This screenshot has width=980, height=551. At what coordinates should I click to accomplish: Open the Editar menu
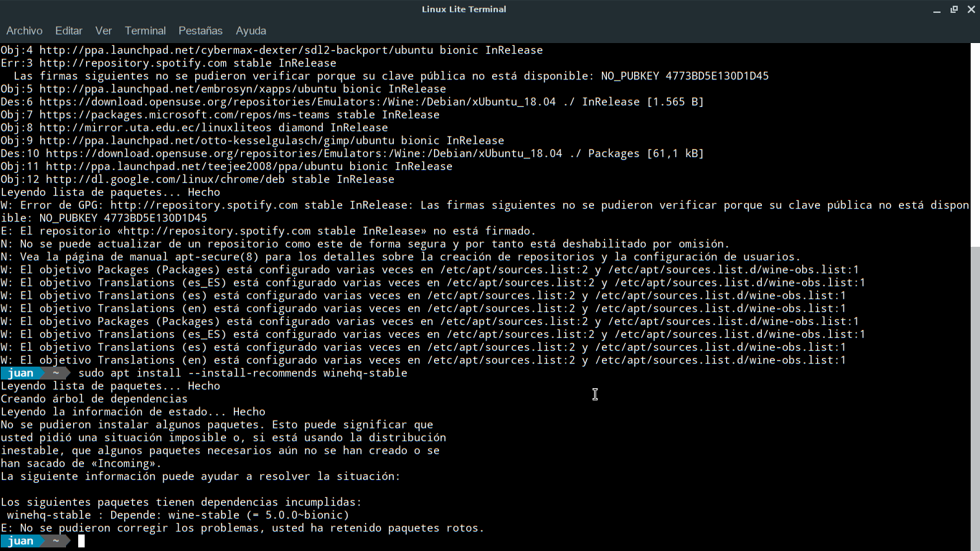[x=69, y=31]
